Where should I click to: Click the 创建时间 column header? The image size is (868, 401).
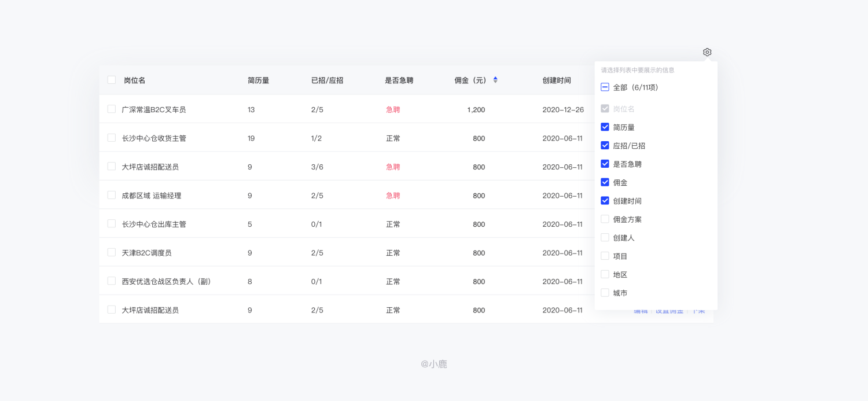[x=557, y=80]
